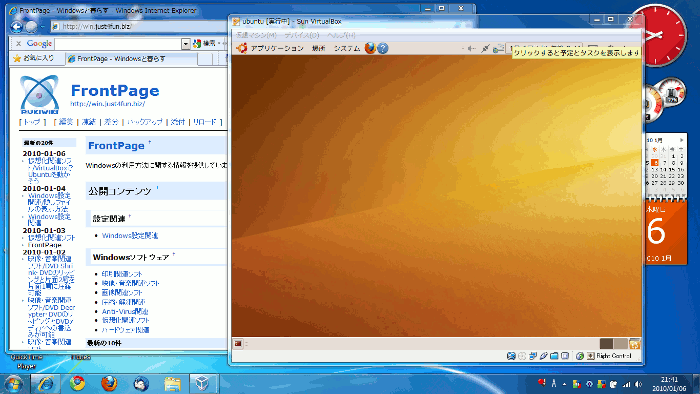Image resolution: width=700 pixels, height=394 pixels.
Task: Go to next month on calendar gadget
Action: tap(681, 140)
